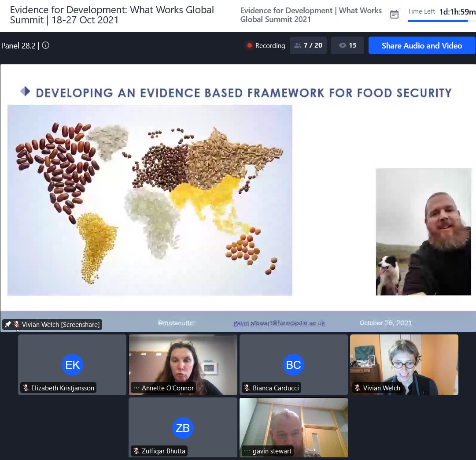476x460 pixels.
Task: Click muted mic icon on screenshare label
Action: [17, 324]
